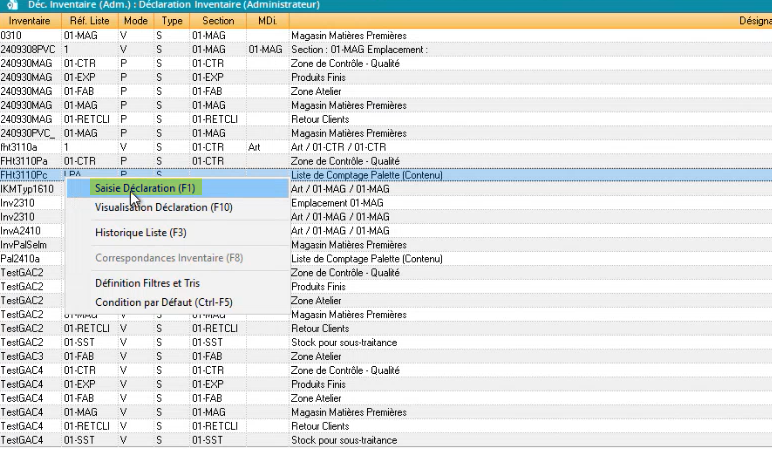Sort by the Inventaire column header
This screenshot has width=772, height=459.
pyautogui.click(x=28, y=20)
